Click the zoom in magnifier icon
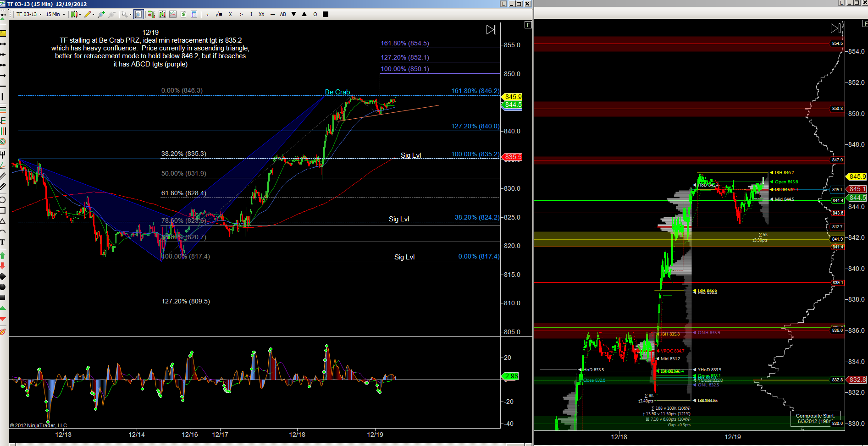This screenshot has width=868, height=446. 101,14
